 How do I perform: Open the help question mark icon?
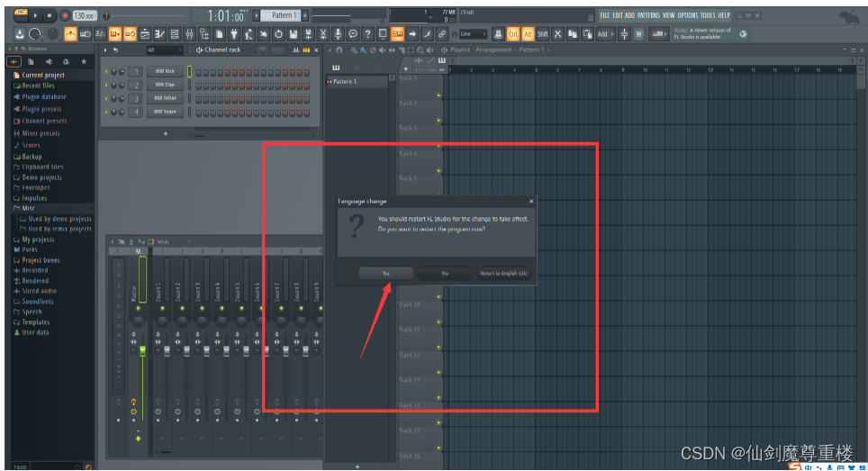(367, 33)
